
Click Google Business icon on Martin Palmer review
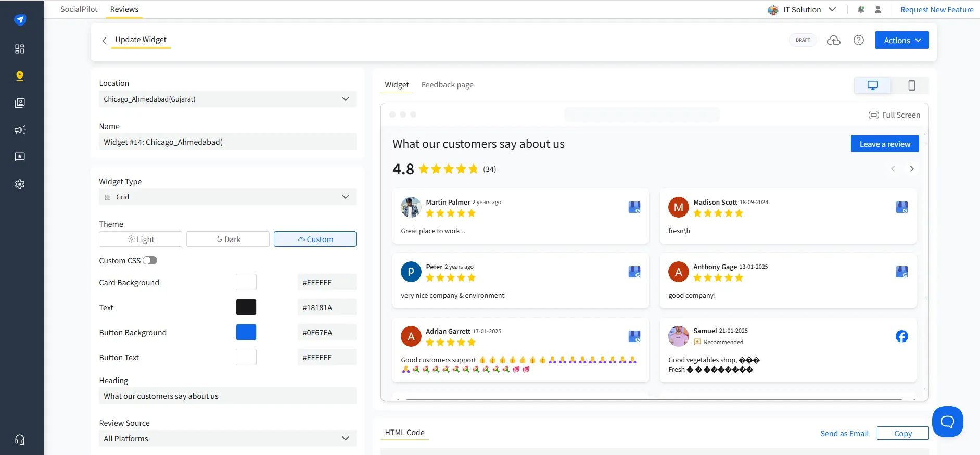pos(634,207)
